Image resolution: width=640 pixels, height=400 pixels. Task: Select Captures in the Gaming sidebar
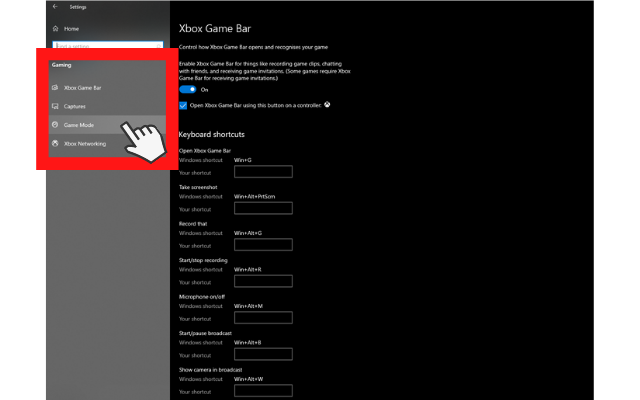[75, 106]
